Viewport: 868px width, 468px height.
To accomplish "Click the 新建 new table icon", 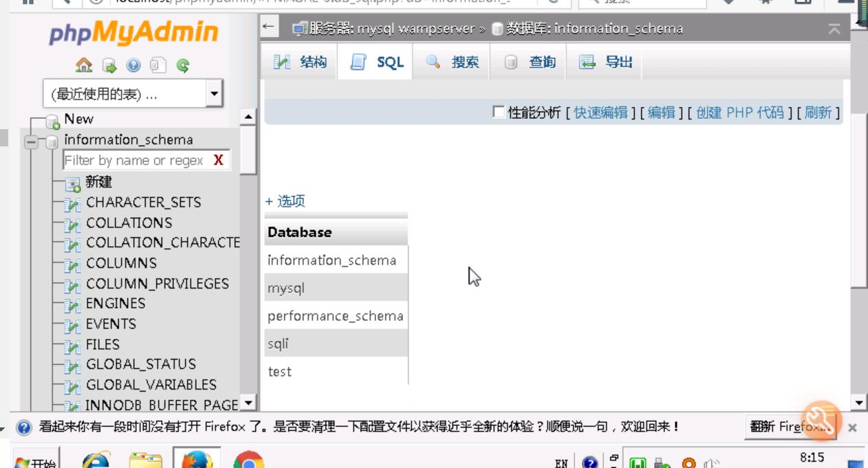I will pos(73,184).
